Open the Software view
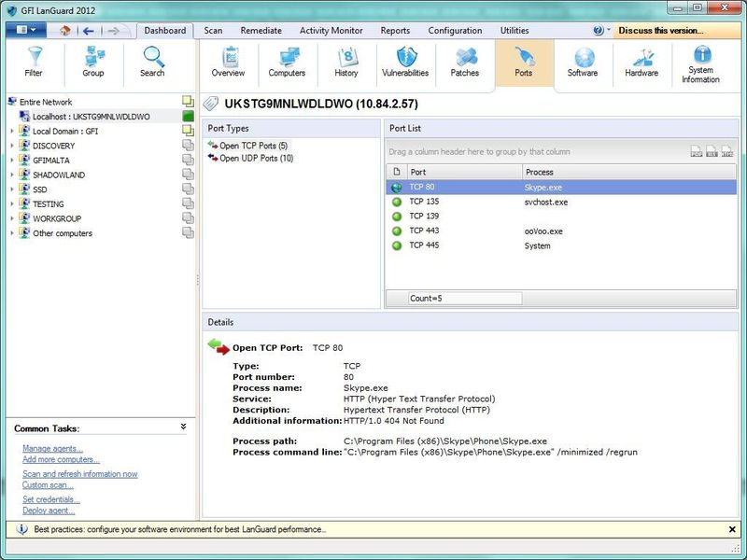 point(583,62)
